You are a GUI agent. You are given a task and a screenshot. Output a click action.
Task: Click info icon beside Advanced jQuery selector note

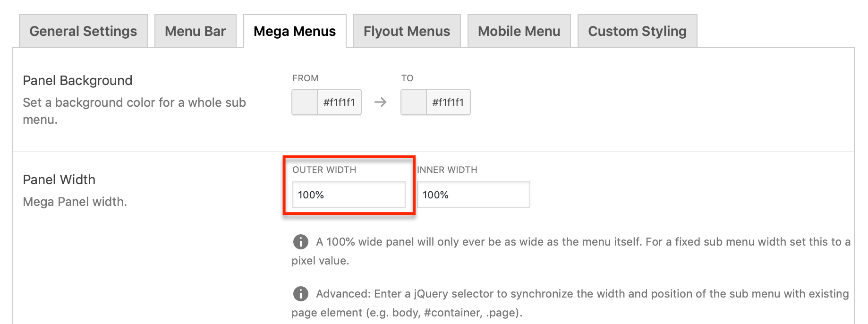301,294
